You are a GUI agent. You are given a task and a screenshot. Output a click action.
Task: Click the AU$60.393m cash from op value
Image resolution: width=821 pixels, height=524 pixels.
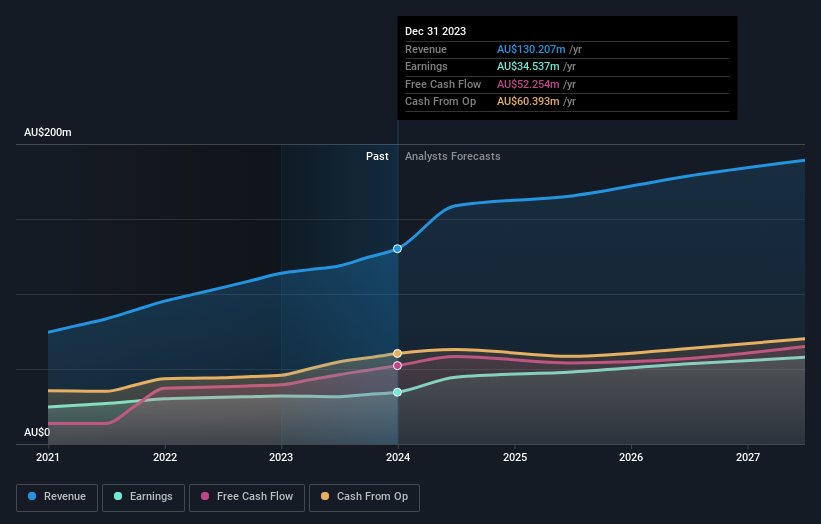point(528,102)
